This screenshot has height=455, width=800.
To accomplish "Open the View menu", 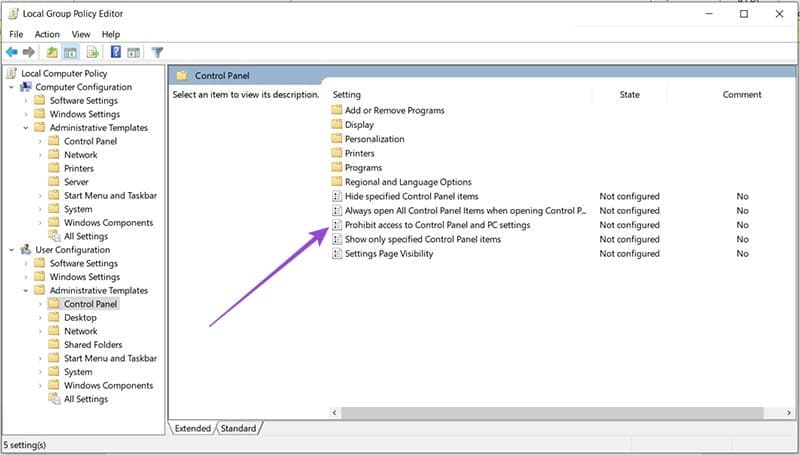I will coord(82,34).
